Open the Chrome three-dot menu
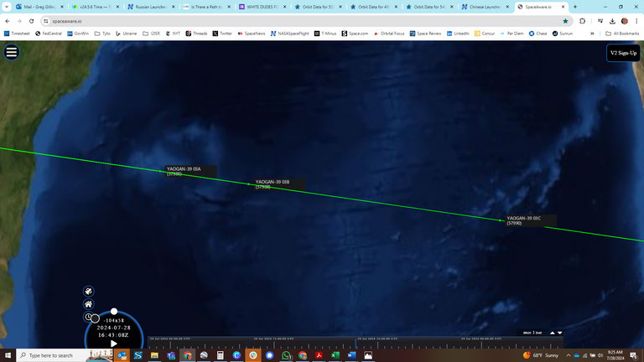 click(636, 21)
